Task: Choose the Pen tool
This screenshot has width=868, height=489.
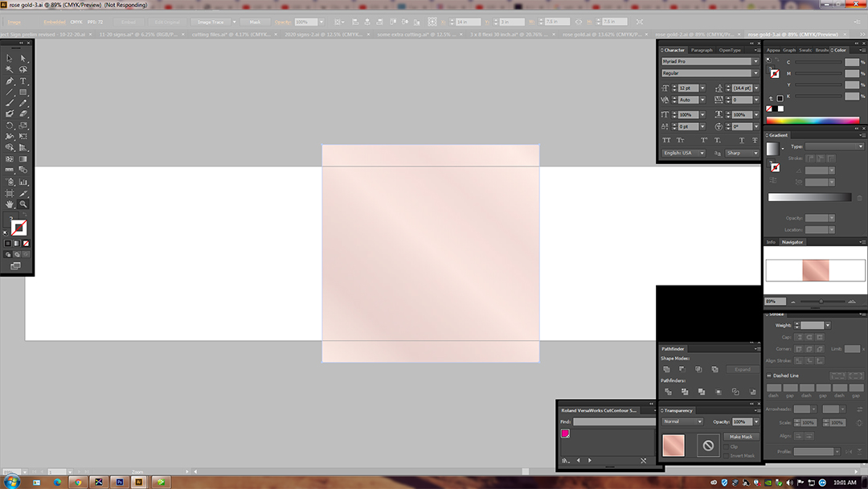Action: tap(10, 81)
